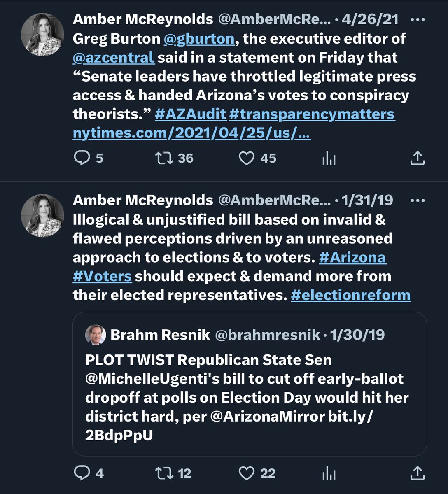448x494 pixels.
Task: Open the nytimes.com article link
Action: (x=191, y=133)
